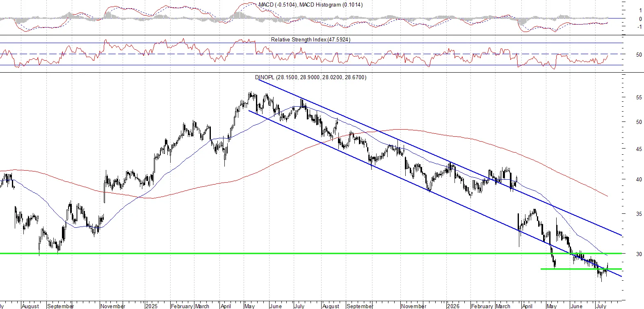
Task: Click the 30 price level on the axis
Action: pyautogui.click(x=639, y=254)
